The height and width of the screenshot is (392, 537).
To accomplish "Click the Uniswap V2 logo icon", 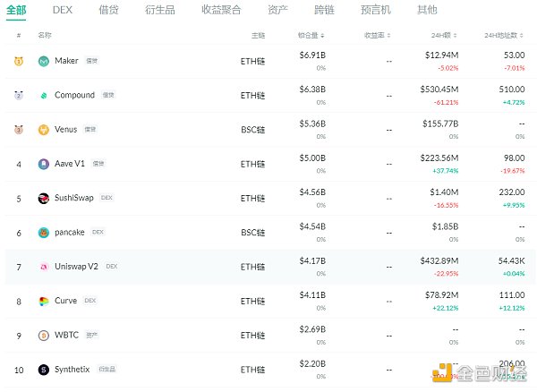I will click(x=44, y=267).
